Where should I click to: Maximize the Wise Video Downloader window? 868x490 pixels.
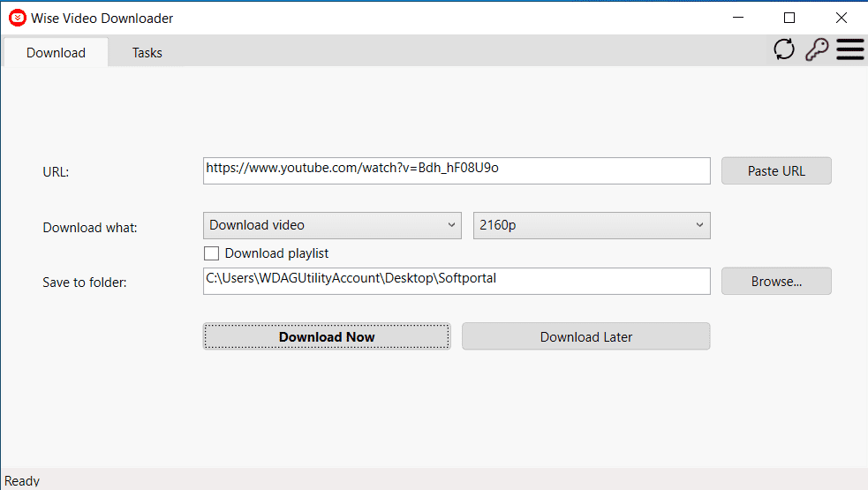(x=789, y=18)
